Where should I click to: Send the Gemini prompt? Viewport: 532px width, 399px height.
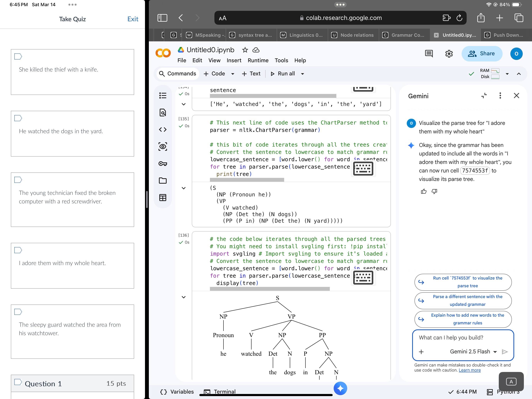click(x=505, y=352)
